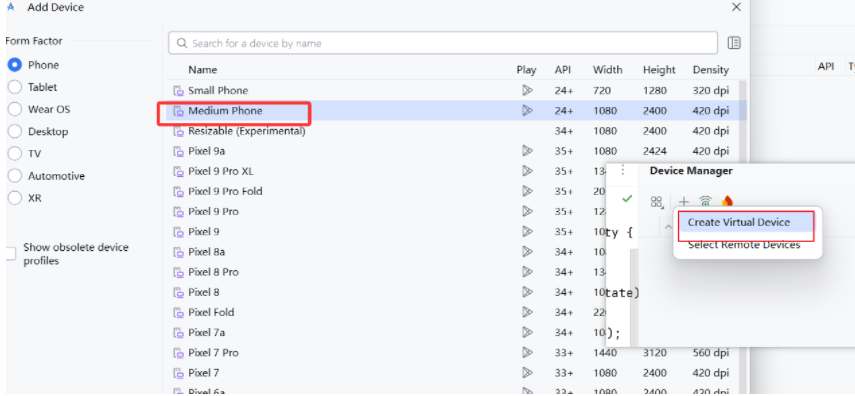This screenshot has width=855, height=396.
Task: Click the 720 width value for Small Phone
Action: (x=602, y=91)
